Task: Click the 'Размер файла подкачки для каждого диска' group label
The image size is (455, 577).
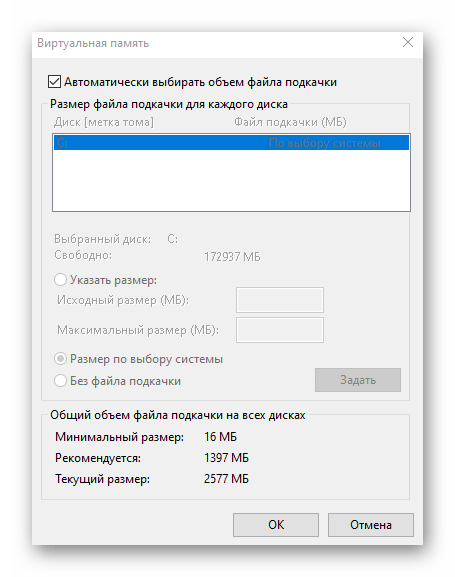Action: [x=169, y=104]
